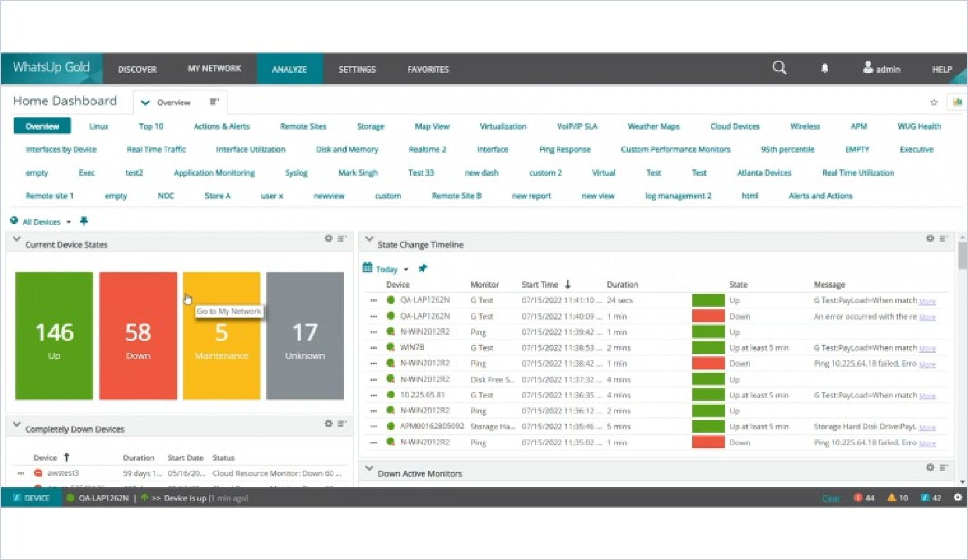Open gear settings of Current Device States
Image resolution: width=968 pixels, height=560 pixels.
click(328, 238)
